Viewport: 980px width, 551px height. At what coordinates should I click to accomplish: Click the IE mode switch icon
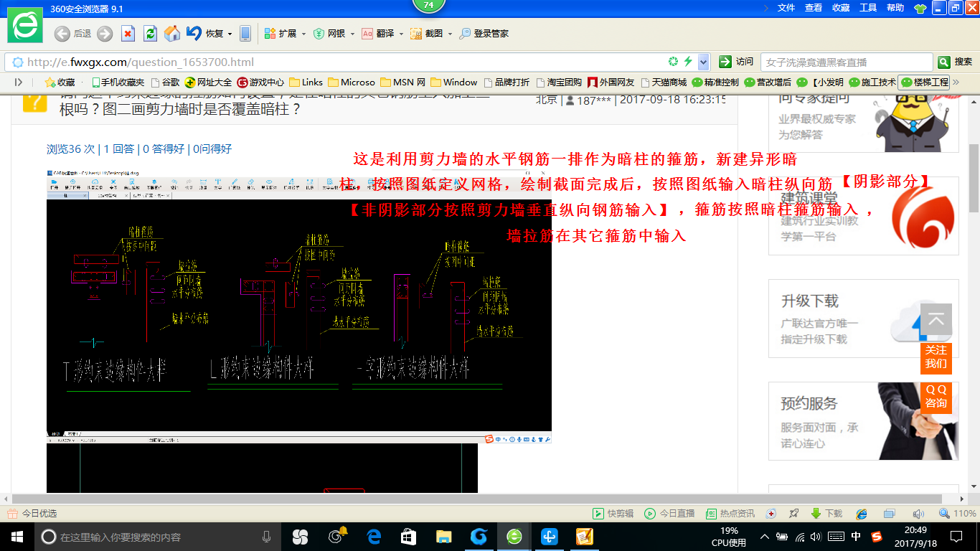[x=862, y=514]
